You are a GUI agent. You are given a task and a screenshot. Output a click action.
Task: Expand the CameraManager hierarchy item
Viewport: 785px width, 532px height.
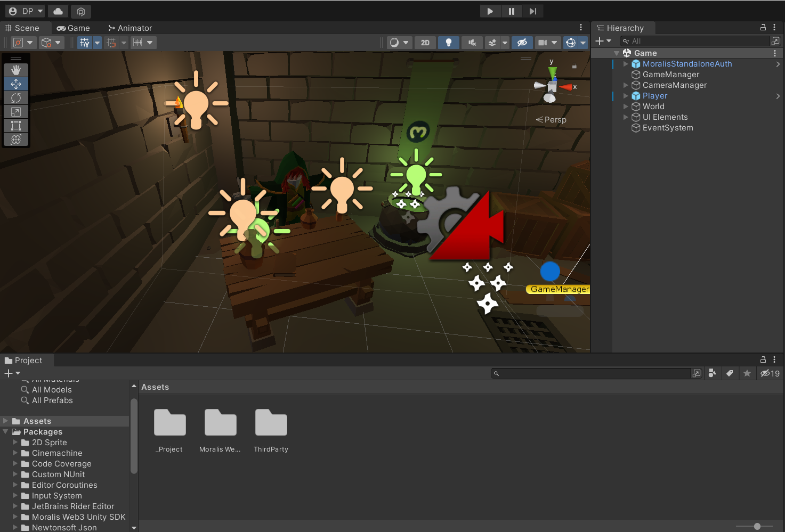tap(626, 85)
